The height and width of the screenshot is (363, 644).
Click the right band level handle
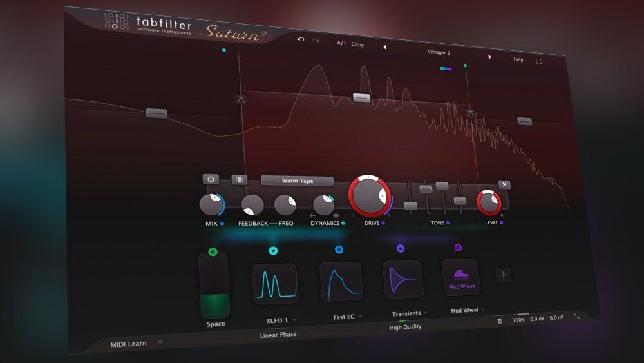[524, 121]
